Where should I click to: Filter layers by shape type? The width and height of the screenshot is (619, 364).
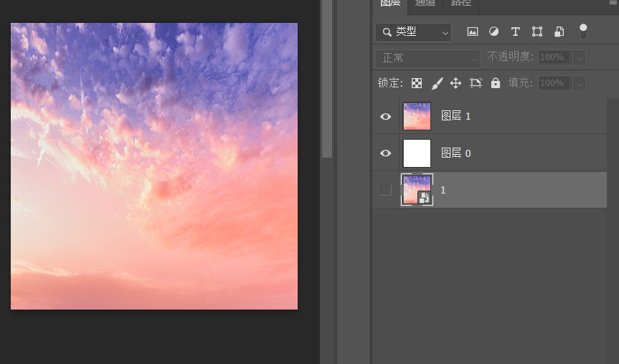tap(537, 32)
